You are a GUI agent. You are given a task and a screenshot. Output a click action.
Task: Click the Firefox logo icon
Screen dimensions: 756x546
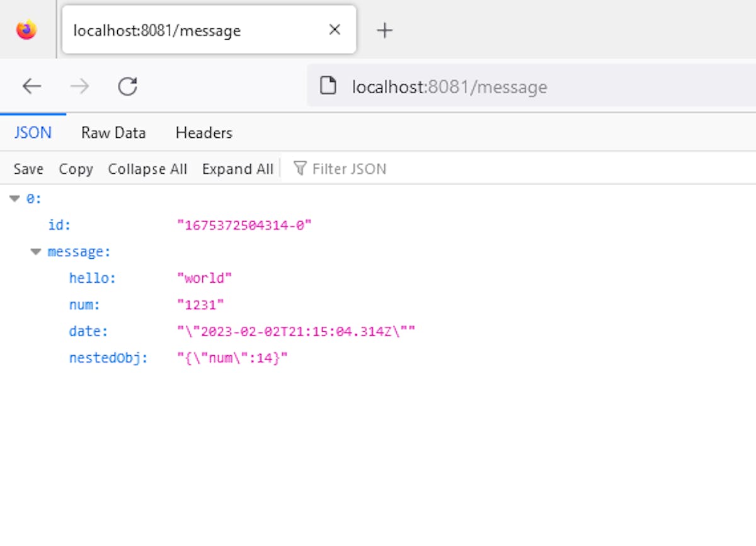click(x=26, y=30)
